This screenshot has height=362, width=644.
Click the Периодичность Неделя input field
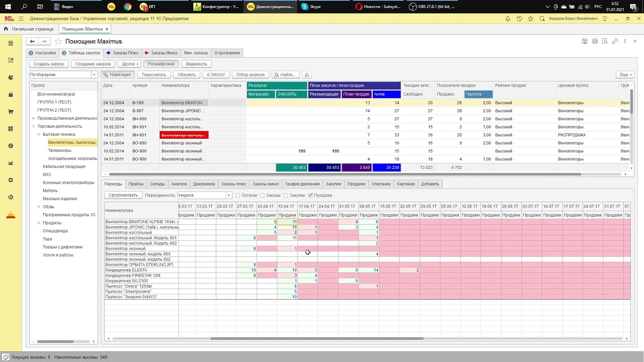[201, 196]
